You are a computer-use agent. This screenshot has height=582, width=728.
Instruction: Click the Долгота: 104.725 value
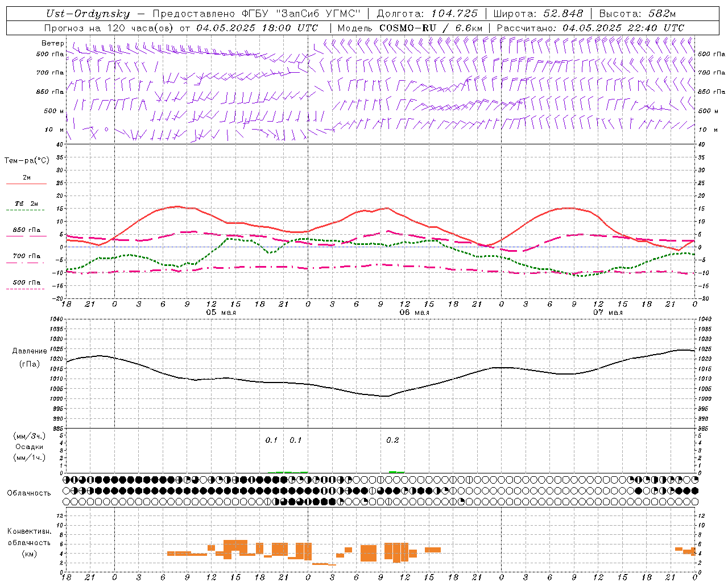point(427,14)
